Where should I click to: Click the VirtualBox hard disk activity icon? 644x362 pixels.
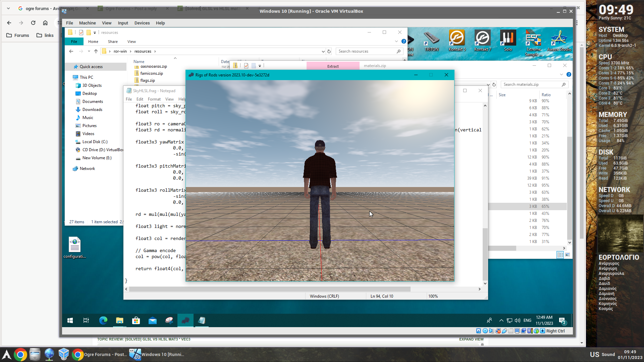[x=479, y=331]
